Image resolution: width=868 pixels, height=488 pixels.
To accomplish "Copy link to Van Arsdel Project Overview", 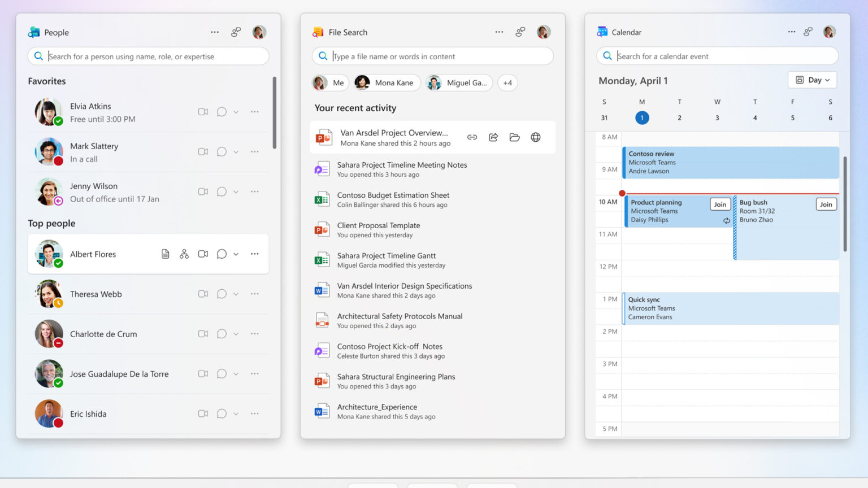I will click(472, 137).
